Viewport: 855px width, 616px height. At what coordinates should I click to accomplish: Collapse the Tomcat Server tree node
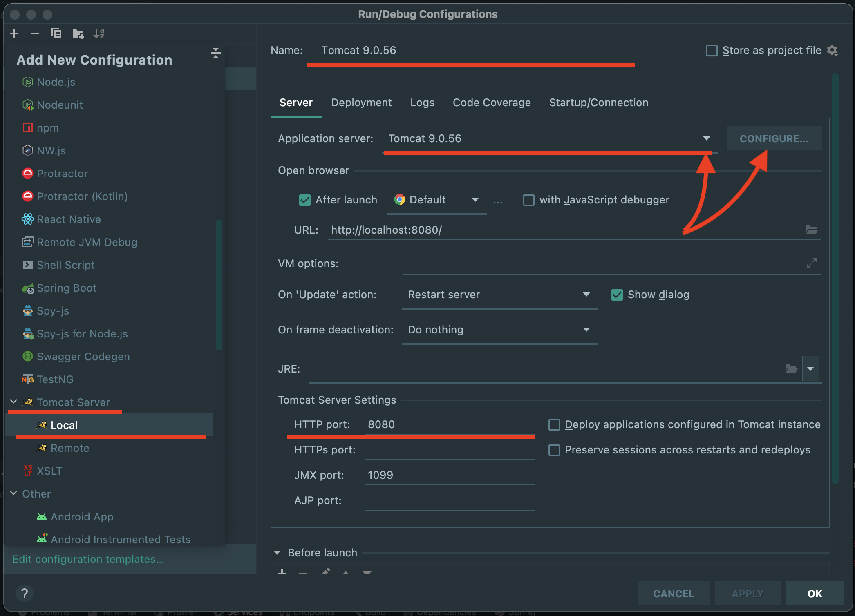pos(13,402)
